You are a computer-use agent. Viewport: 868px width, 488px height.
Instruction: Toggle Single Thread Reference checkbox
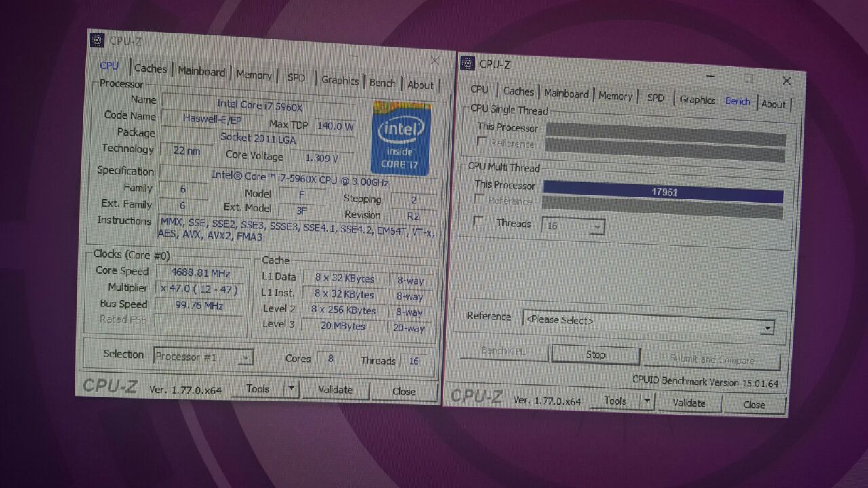[481, 142]
